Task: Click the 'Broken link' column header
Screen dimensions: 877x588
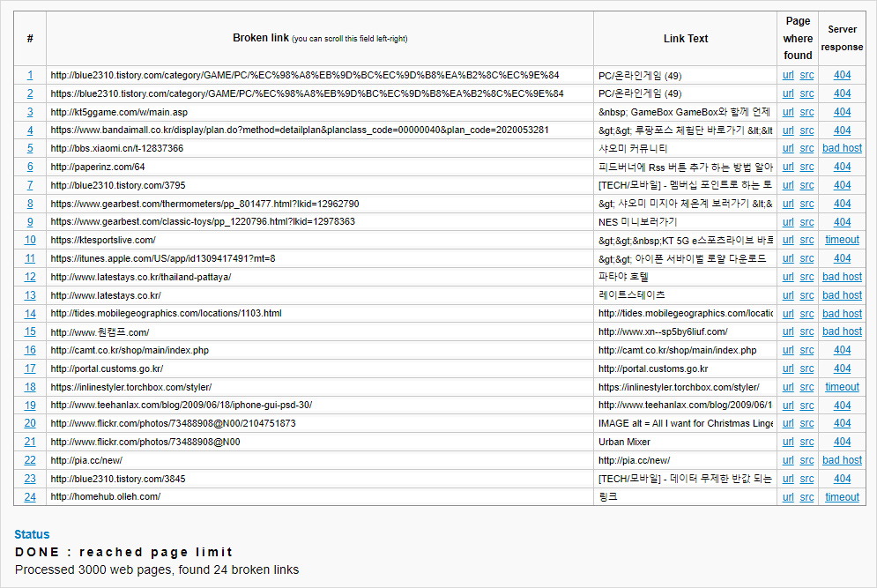Action: pyautogui.click(x=319, y=38)
